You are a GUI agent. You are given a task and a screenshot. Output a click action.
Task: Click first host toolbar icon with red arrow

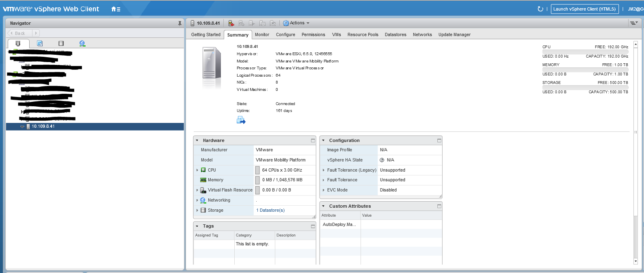(x=231, y=23)
